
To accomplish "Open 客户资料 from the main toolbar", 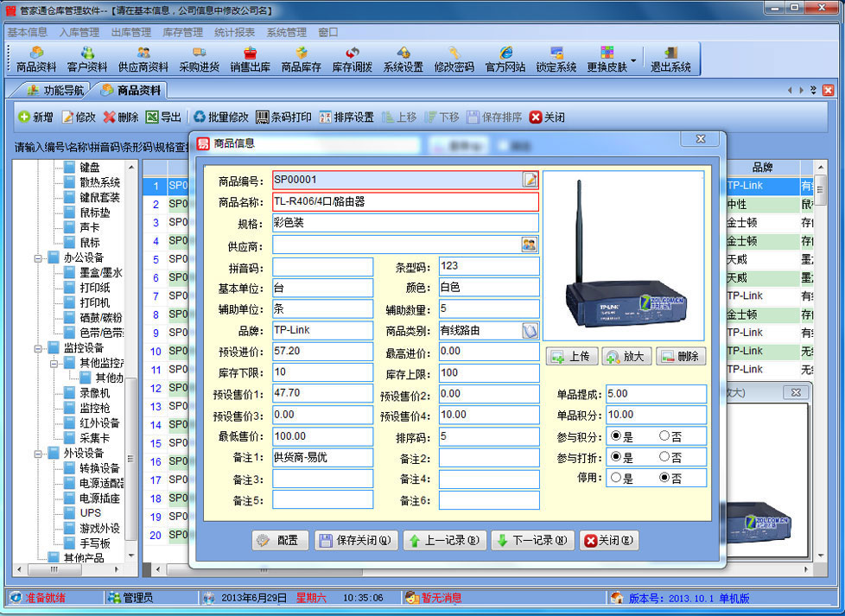I will click(x=86, y=59).
